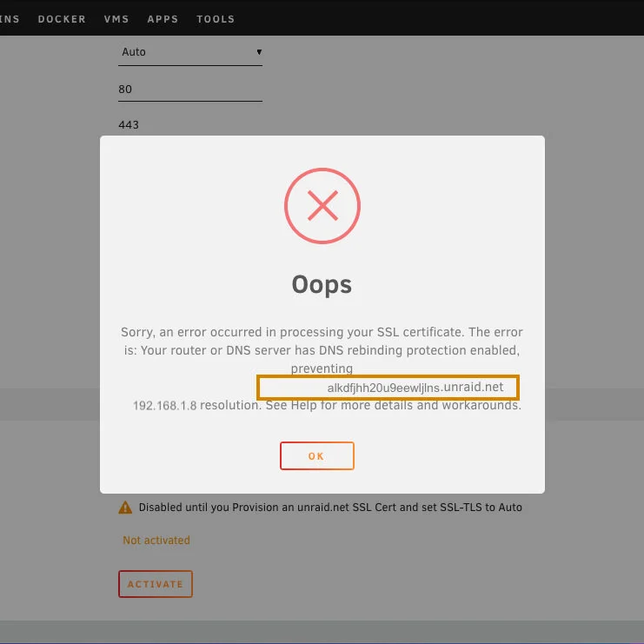Screen dimensions: 644x644
Task: Click the 192.168.1.8 IP address text
Action: [165, 405]
